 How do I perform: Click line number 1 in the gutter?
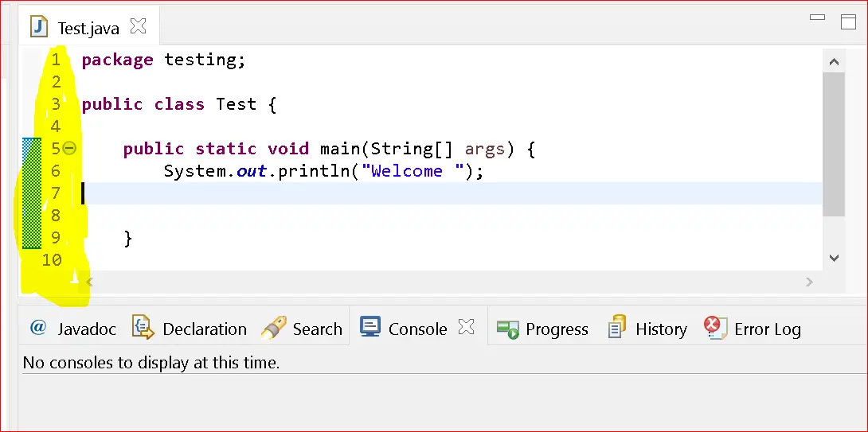pos(56,59)
